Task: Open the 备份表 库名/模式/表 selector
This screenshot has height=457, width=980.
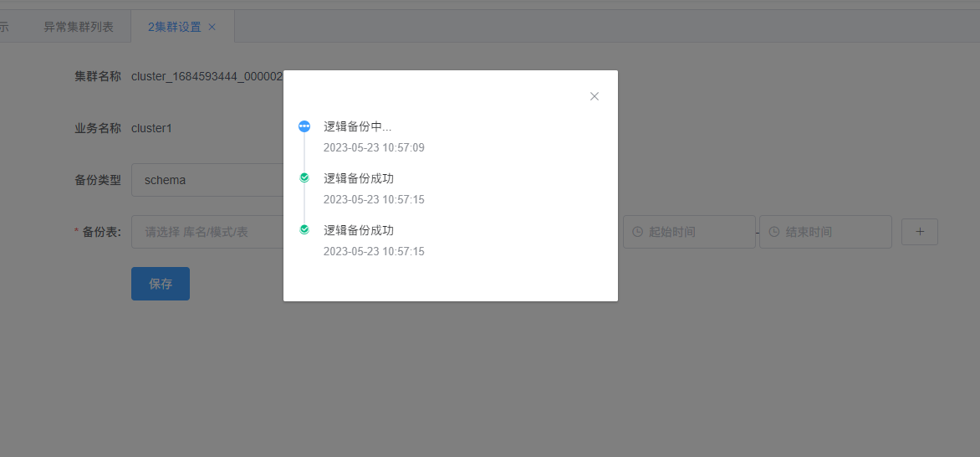Action: (x=207, y=232)
